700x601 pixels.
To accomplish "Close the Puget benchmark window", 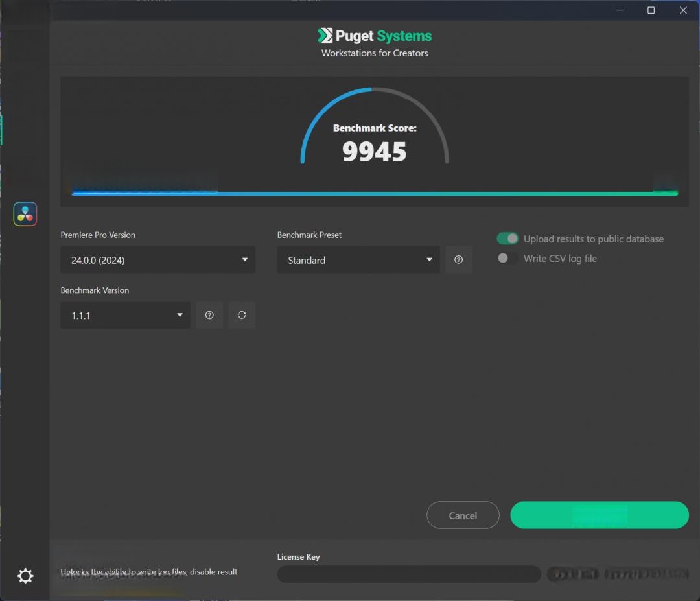I will pyautogui.click(x=683, y=10).
